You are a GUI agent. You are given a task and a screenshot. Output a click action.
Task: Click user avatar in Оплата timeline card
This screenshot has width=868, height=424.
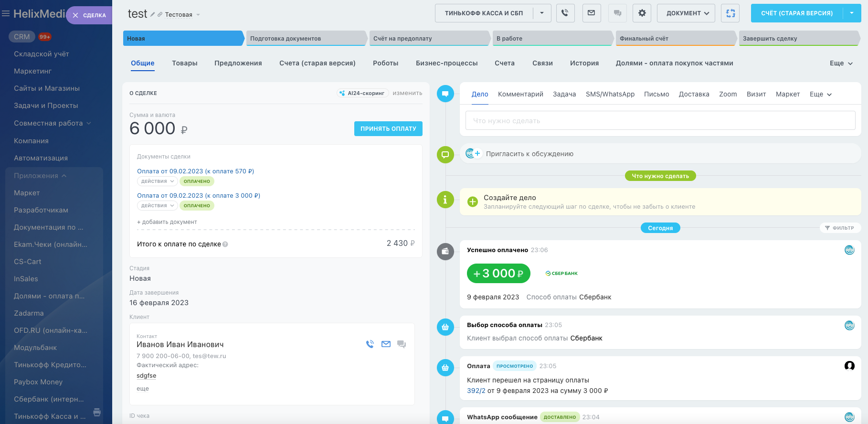tap(849, 366)
